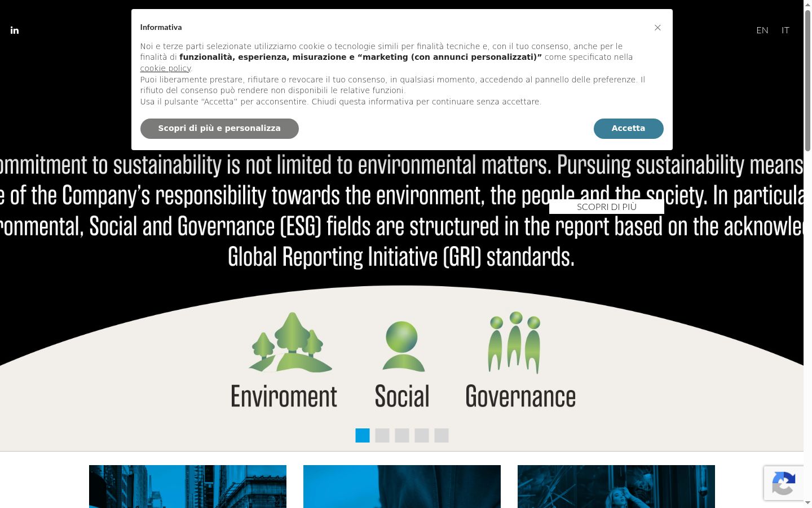Go to the fifth slide indicator
812x508 pixels.
(442, 435)
